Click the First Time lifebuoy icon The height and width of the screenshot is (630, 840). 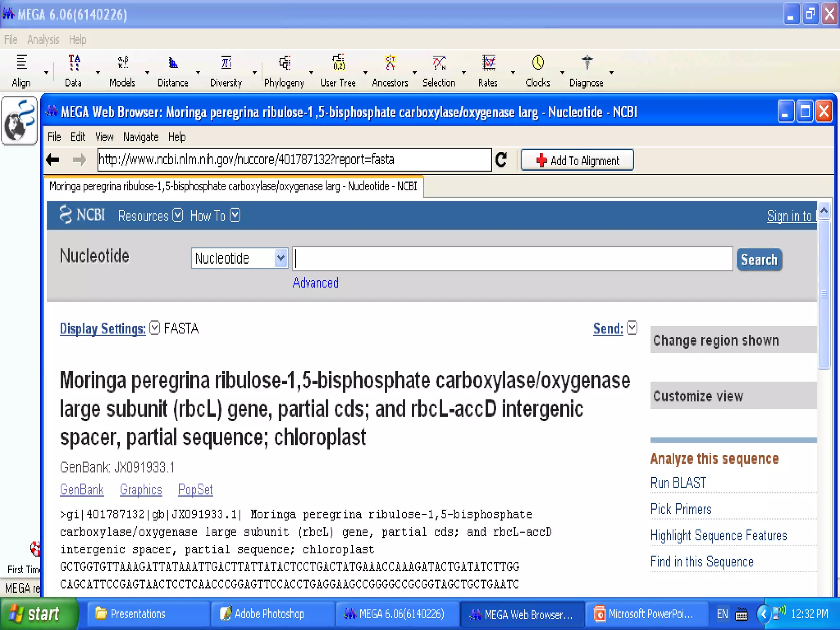[x=35, y=548]
